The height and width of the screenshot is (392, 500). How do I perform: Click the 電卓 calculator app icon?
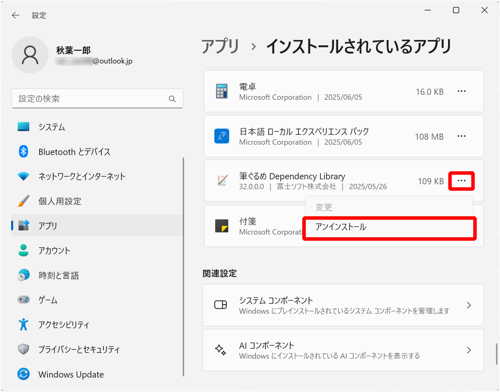222,91
